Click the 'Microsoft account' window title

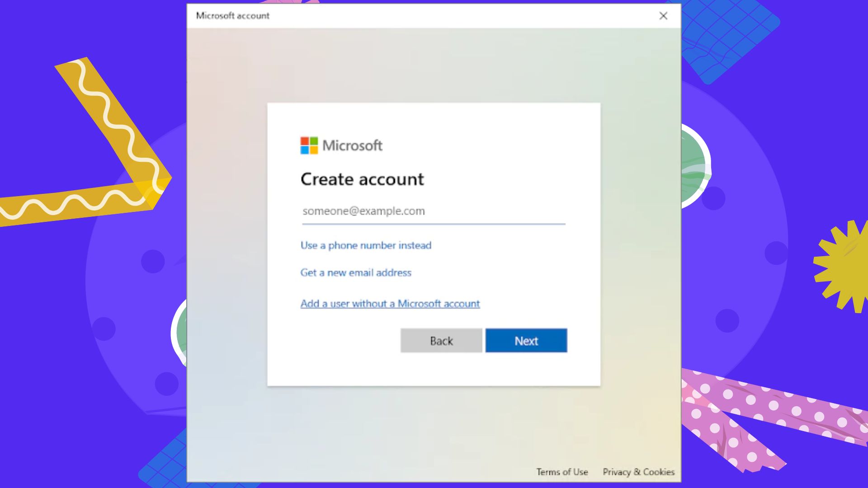point(232,16)
